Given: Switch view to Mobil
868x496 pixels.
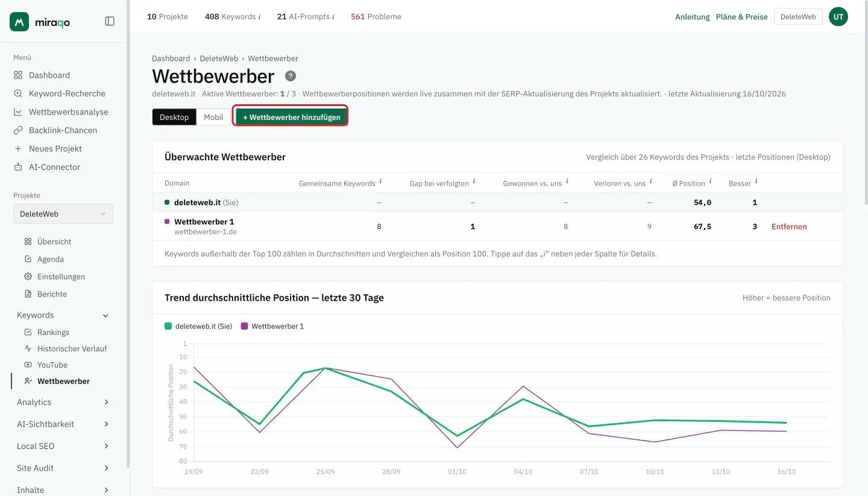Looking at the screenshot, I should click(x=213, y=117).
